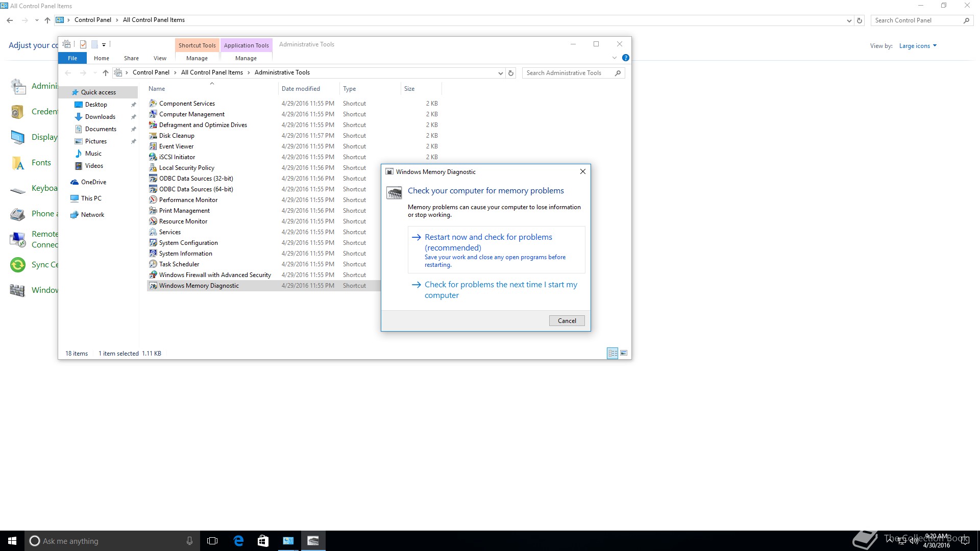980x551 pixels.
Task: Switch to details view icon
Action: 612,353
